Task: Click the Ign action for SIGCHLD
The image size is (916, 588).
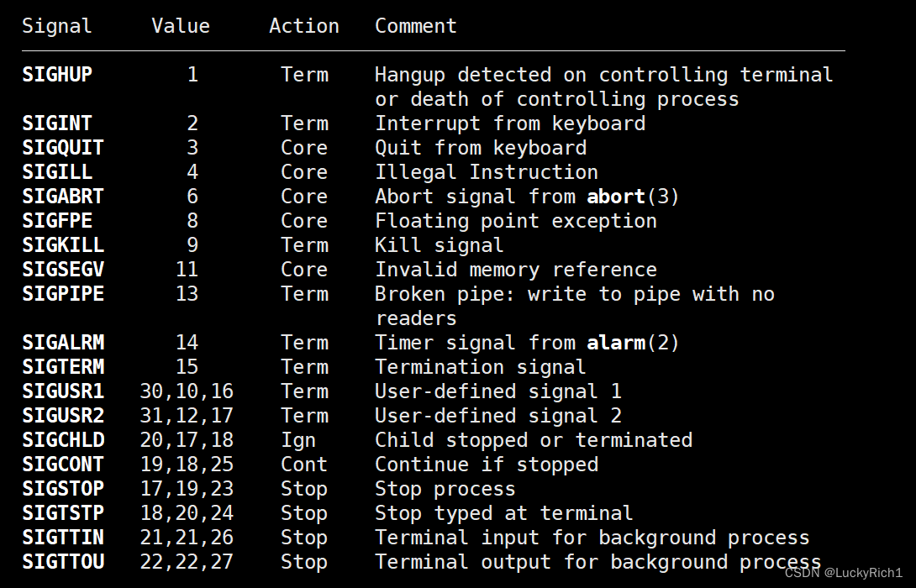Action: point(298,442)
